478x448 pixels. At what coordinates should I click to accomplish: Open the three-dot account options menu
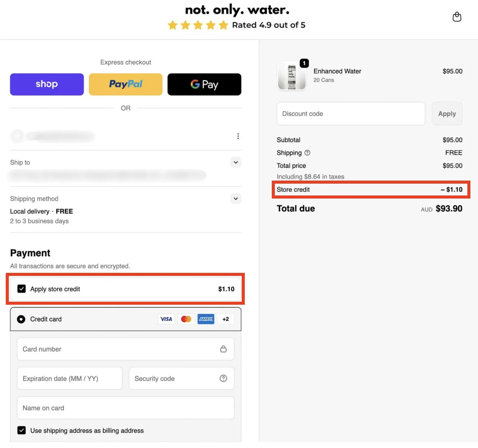(x=238, y=136)
